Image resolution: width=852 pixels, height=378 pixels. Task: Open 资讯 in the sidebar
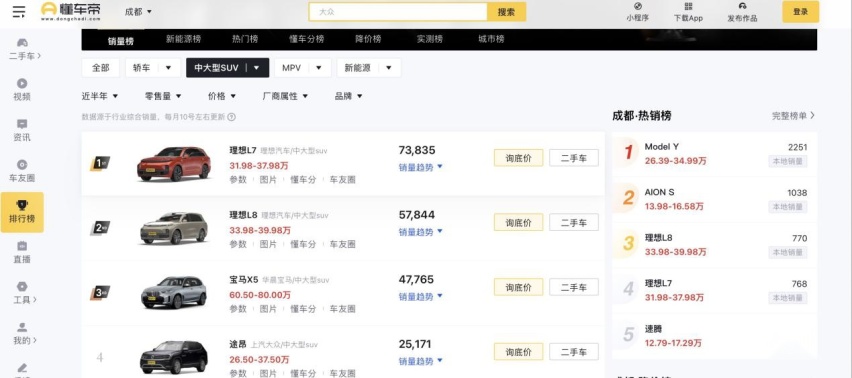pos(22,130)
